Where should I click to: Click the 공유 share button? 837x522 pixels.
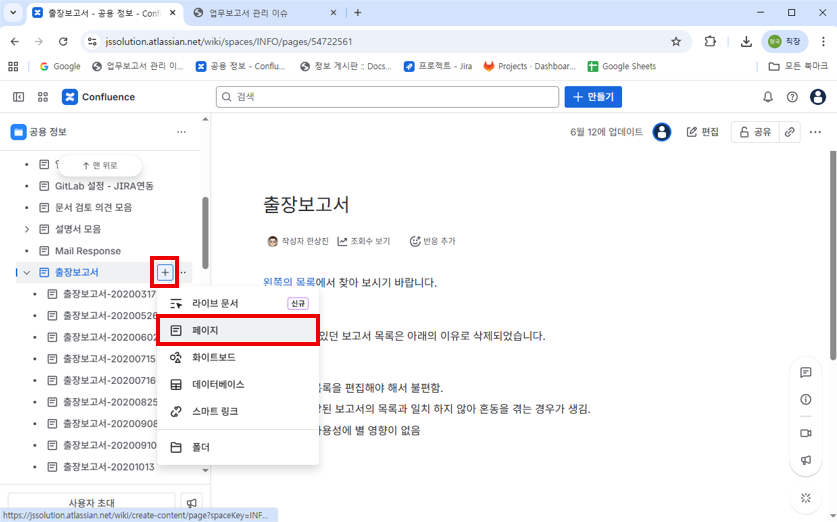[753, 132]
